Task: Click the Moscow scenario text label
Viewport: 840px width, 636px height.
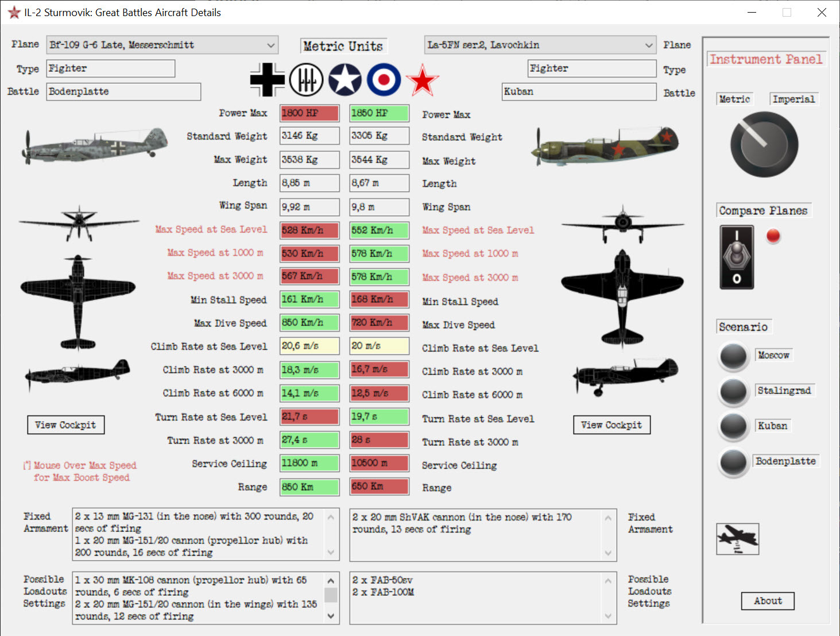Action: (773, 355)
